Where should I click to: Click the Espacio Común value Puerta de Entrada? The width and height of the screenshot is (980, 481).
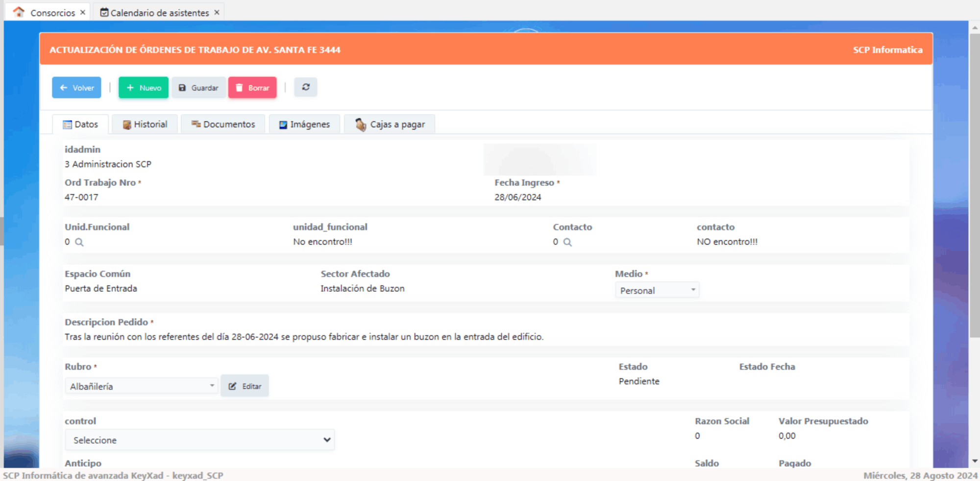(101, 288)
